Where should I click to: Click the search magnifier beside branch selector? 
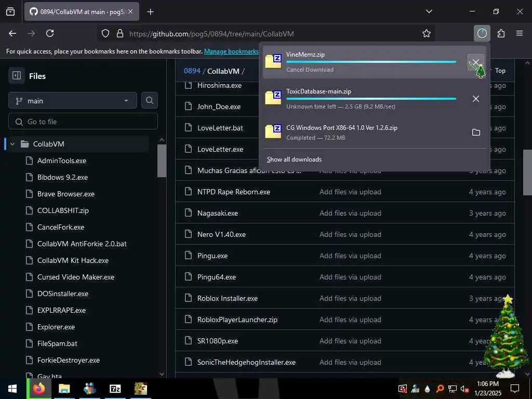tap(149, 100)
